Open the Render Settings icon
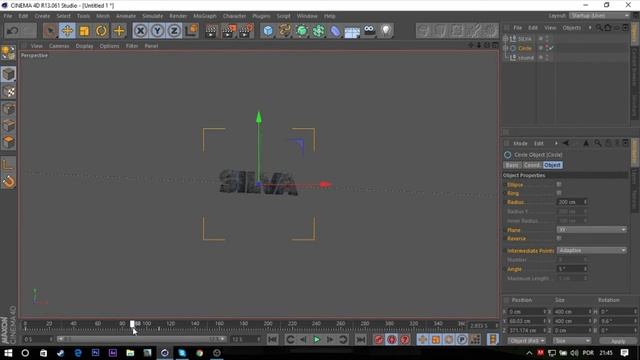This screenshot has width=640, height=360. [x=246, y=31]
